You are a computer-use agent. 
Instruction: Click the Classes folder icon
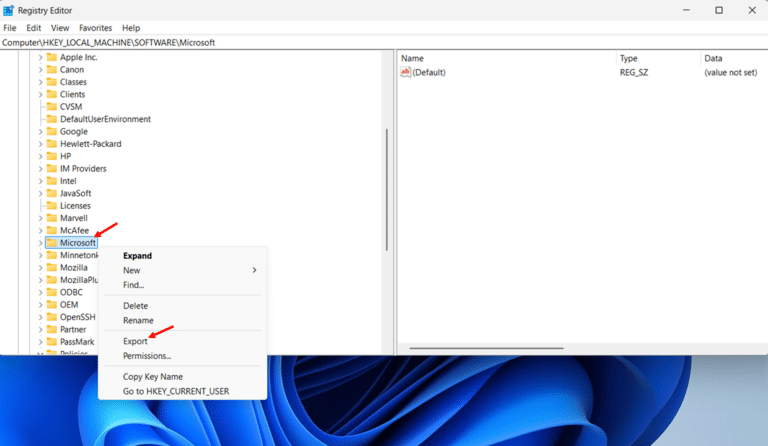[51, 82]
